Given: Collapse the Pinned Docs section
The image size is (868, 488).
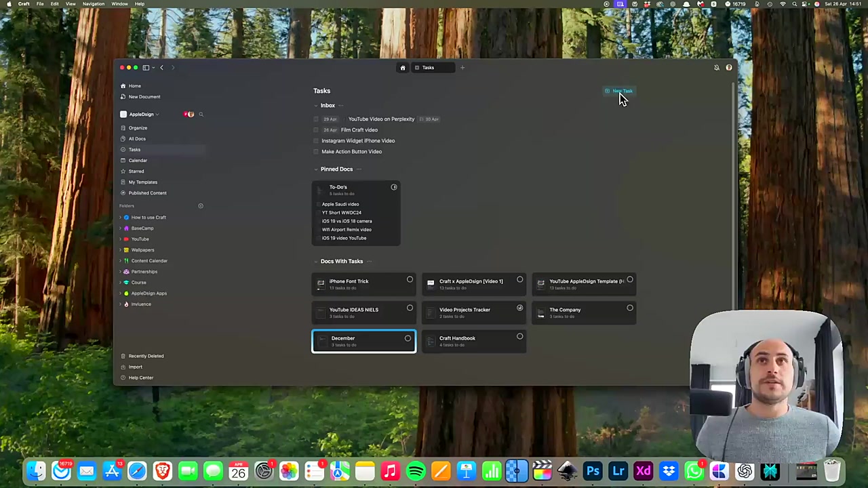Looking at the screenshot, I should coord(315,169).
